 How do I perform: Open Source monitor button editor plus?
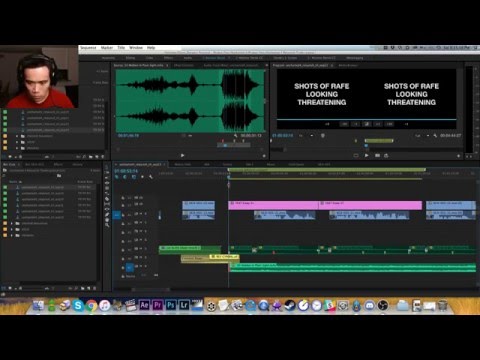pos(264,156)
